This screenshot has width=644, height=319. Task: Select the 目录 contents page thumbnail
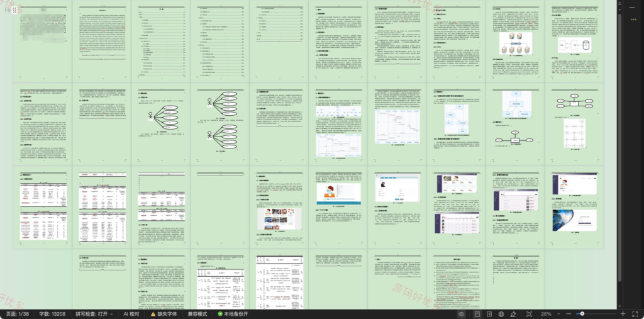[160, 41]
